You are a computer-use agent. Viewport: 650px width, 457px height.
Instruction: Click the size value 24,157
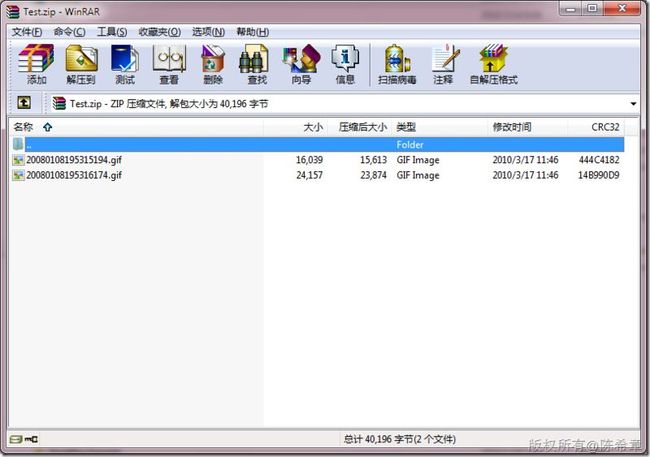(x=309, y=175)
